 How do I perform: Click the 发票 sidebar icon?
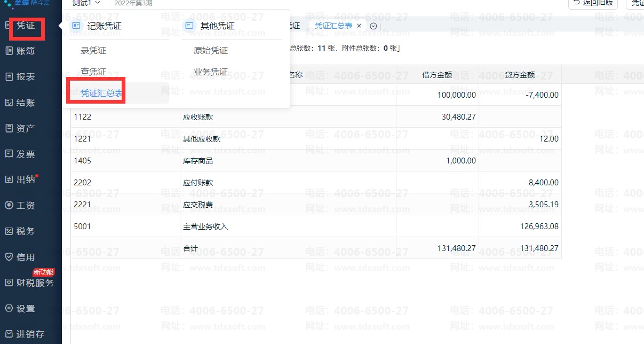click(9, 154)
